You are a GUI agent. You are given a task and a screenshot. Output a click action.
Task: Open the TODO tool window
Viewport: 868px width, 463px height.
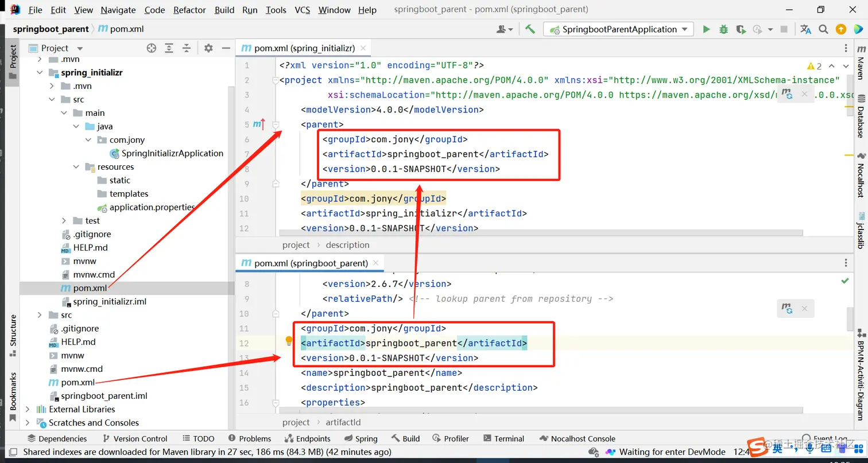click(x=198, y=438)
